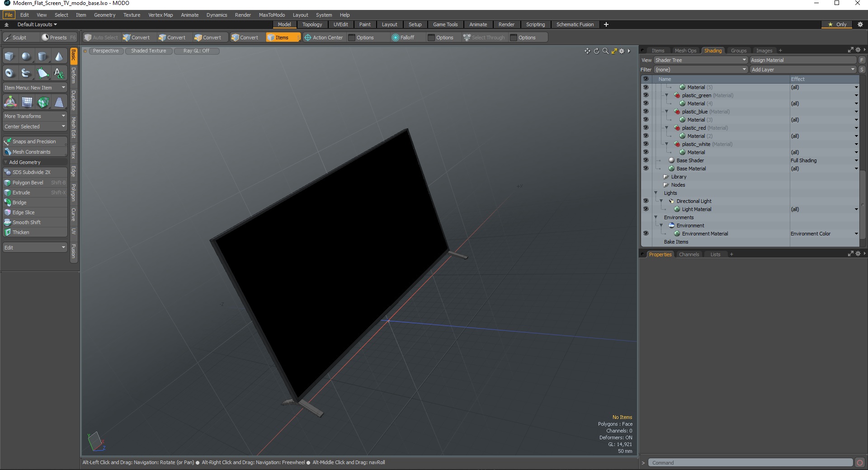The image size is (868, 470).
Task: Toggle visibility of plastic_red material group
Action: coord(646,128)
